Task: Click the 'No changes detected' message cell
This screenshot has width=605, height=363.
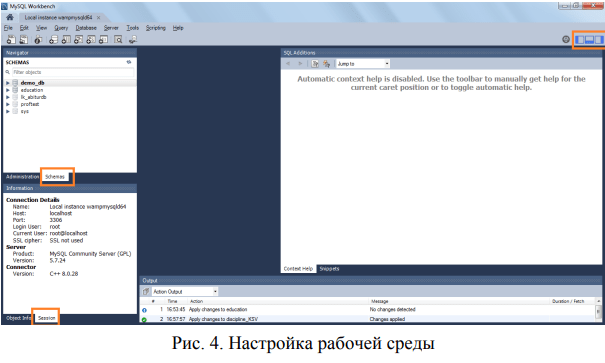Action: tap(392, 310)
